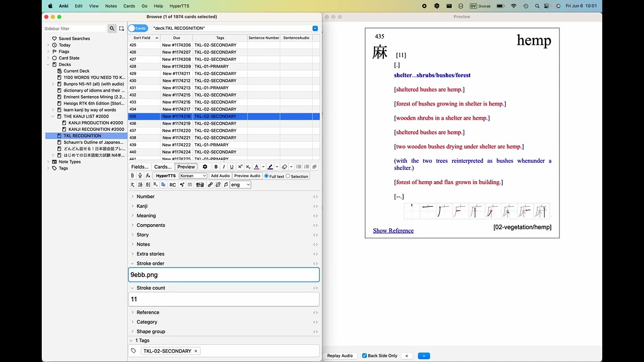Attach a file with the paperclip icon
644x362 pixels.
point(132,176)
